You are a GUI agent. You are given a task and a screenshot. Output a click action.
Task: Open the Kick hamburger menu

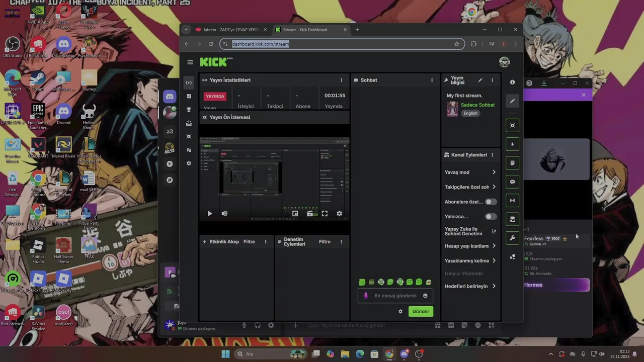pyautogui.click(x=190, y=62)
